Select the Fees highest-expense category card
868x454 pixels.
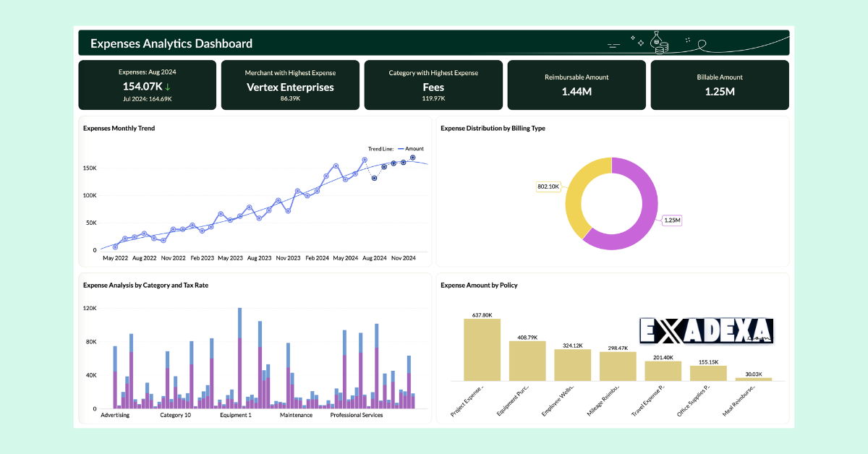[x=433, y=85]
